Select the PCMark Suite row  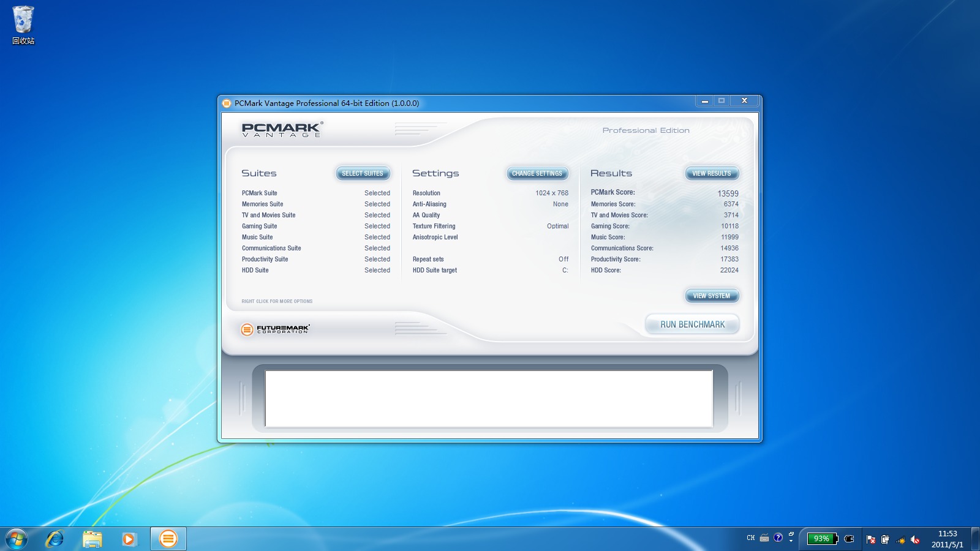click(x=316, y=193)
